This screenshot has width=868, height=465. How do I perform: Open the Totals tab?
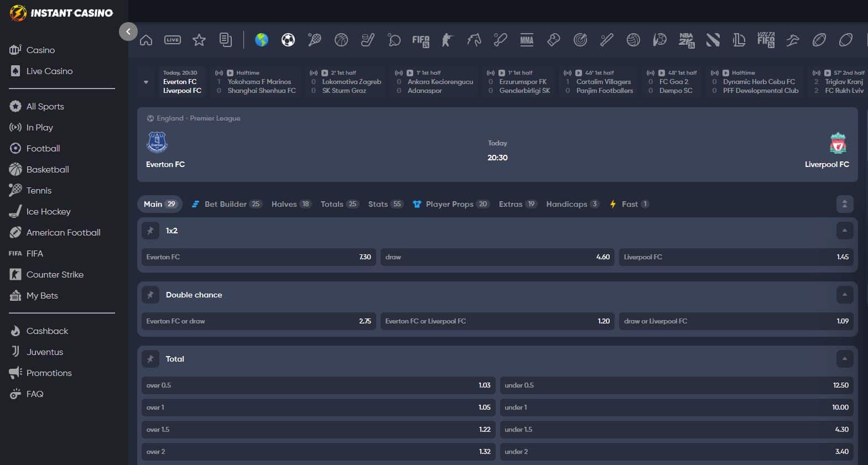[x=340, y=204]
